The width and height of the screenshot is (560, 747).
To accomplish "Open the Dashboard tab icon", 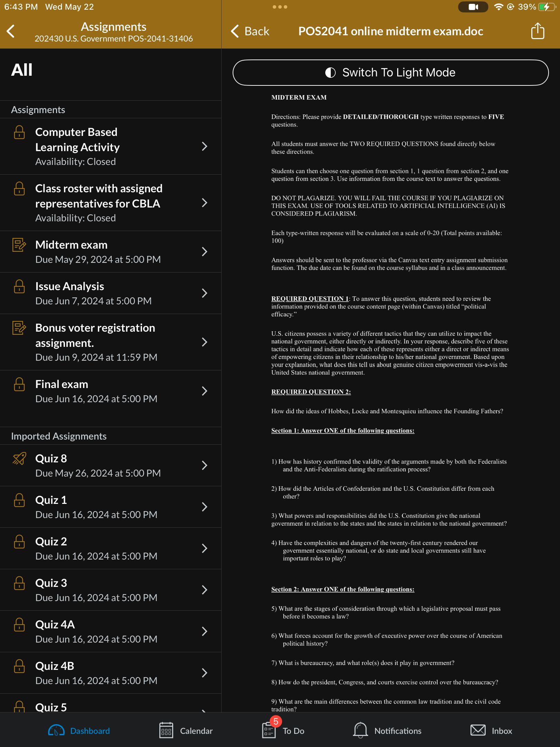I will coord(56,730).
